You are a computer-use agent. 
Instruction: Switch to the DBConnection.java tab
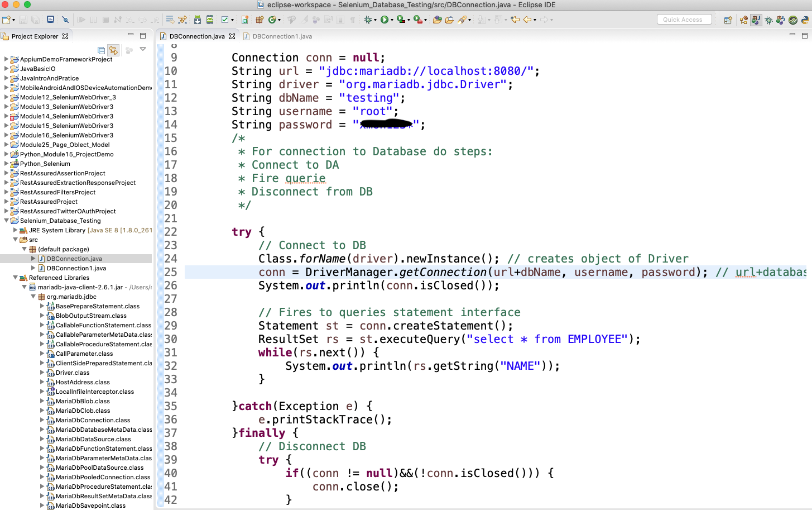197,36
